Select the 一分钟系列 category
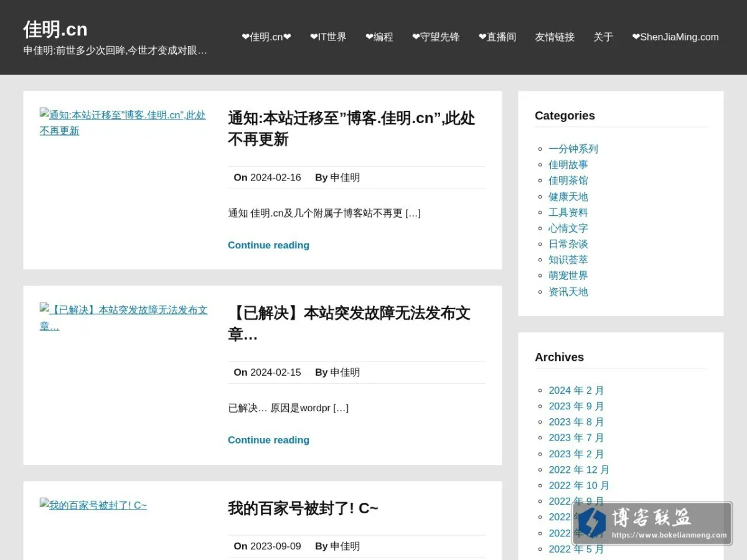The height and width of the screenshot is (560, 747). point(573,149)
